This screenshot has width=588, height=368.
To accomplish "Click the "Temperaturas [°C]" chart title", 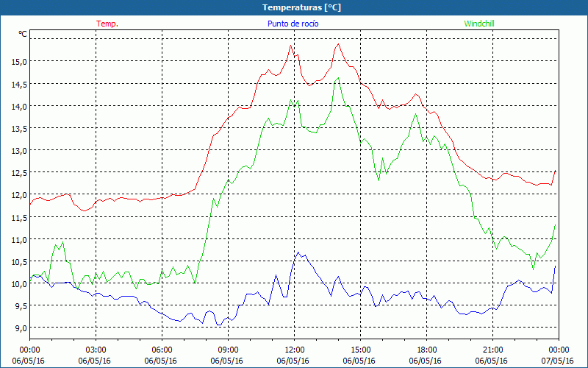I will (x=301, y=7).
